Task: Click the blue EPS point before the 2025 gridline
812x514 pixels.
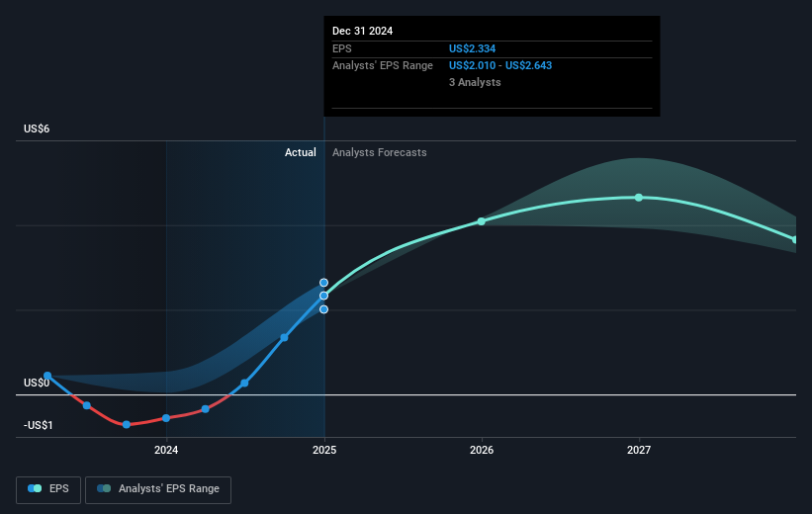Action: click(284, 337)
